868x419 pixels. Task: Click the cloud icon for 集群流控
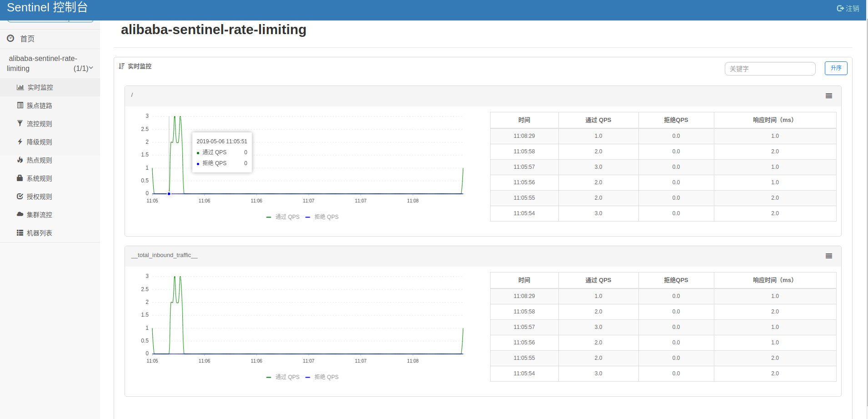tap(20, 214)
